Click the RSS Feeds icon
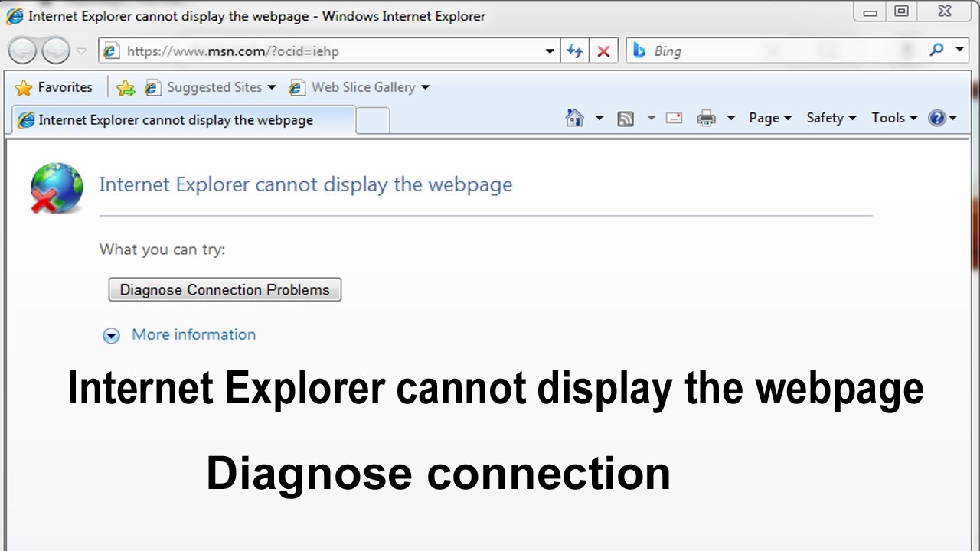This screenshot has width=980, height=551. 626,119
